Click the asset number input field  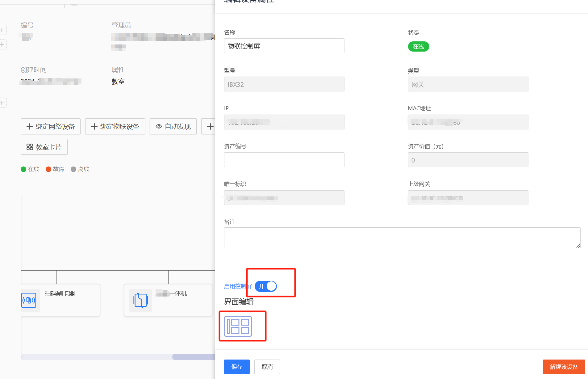(284, 160)
